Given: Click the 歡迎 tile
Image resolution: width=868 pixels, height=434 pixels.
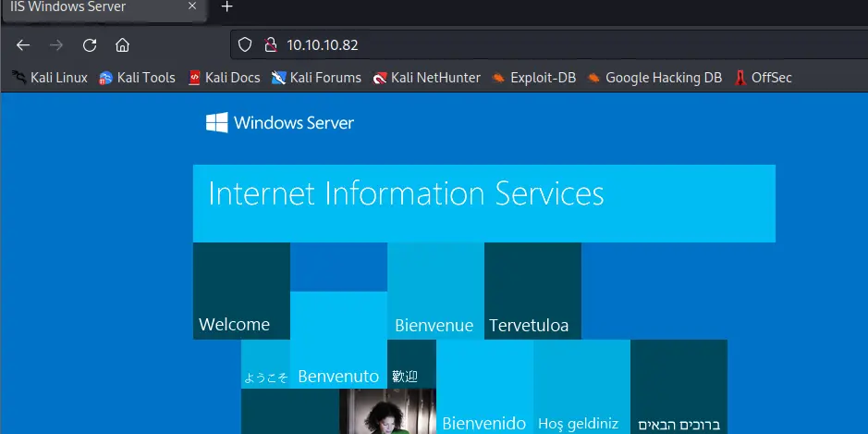Looking at the screenshot, I should tap(412, 365).
